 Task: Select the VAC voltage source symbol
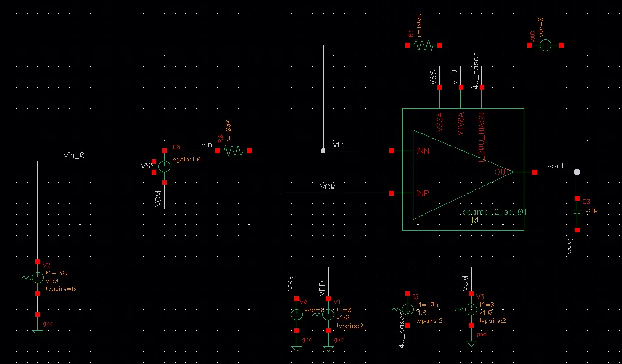(x=545, y=45)
